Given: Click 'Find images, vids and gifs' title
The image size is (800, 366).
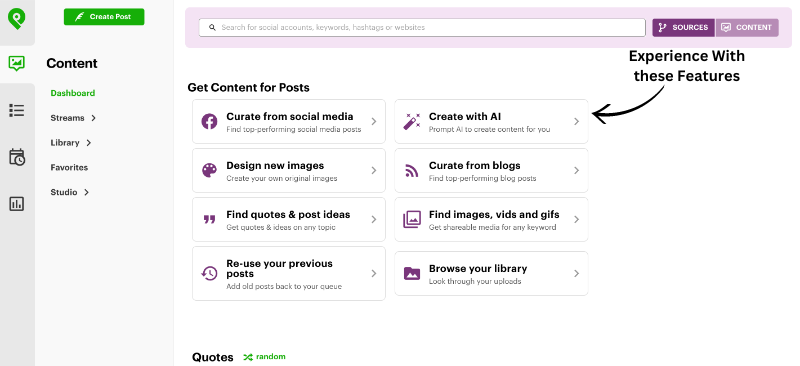Looking at the screenshot, I should pyautogui.click(x=494, y=214).
